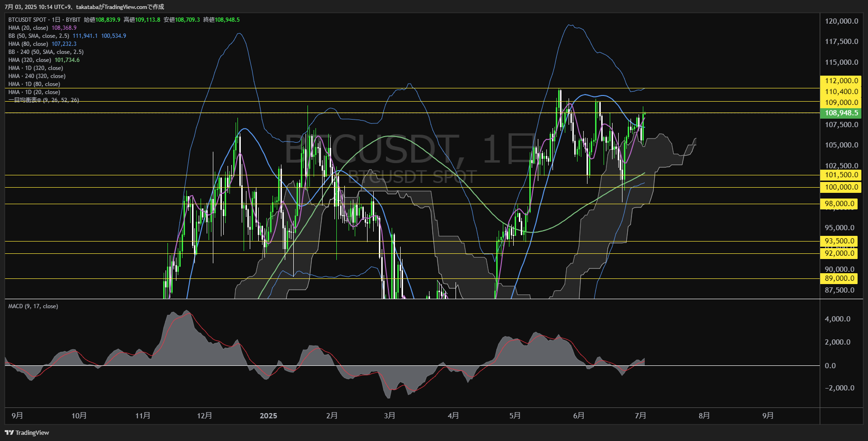Click the BB upper value 111,941.1
This screenshot has height=441, width=868.
click(85, 36)
